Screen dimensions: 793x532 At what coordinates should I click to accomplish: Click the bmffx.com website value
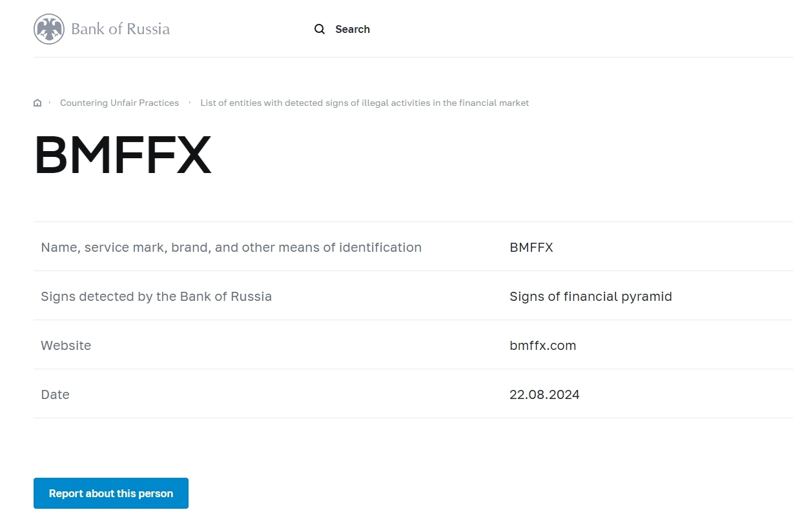tap(542, 345)
